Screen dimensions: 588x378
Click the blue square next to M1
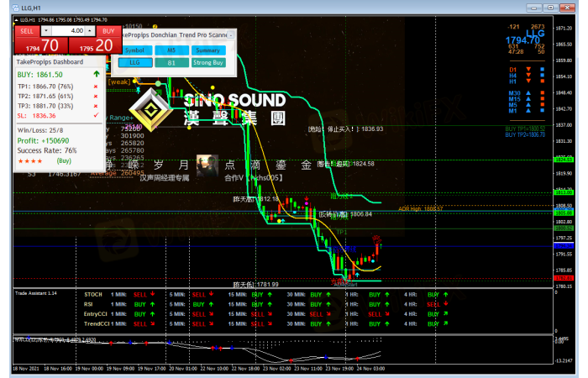[543, 110]
